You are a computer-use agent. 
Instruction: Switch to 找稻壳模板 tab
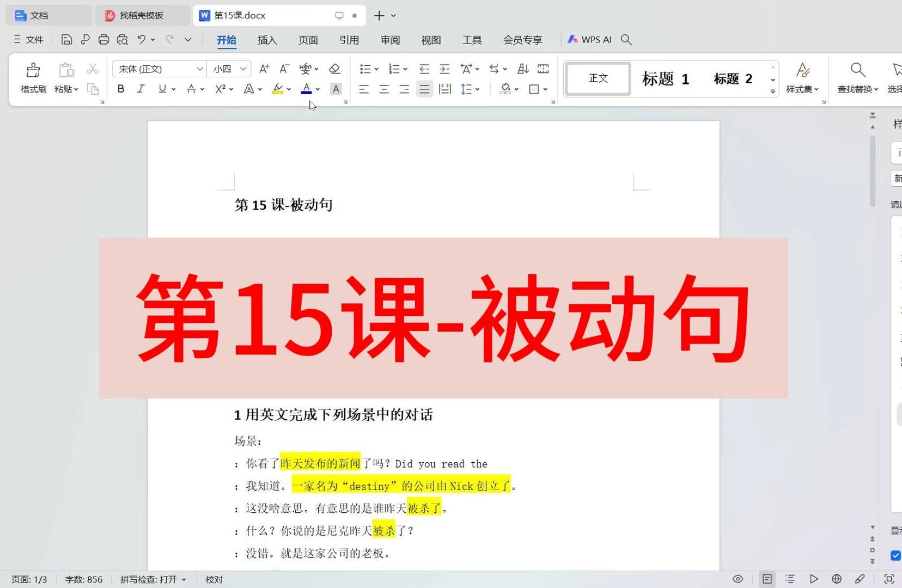[142, 15]
